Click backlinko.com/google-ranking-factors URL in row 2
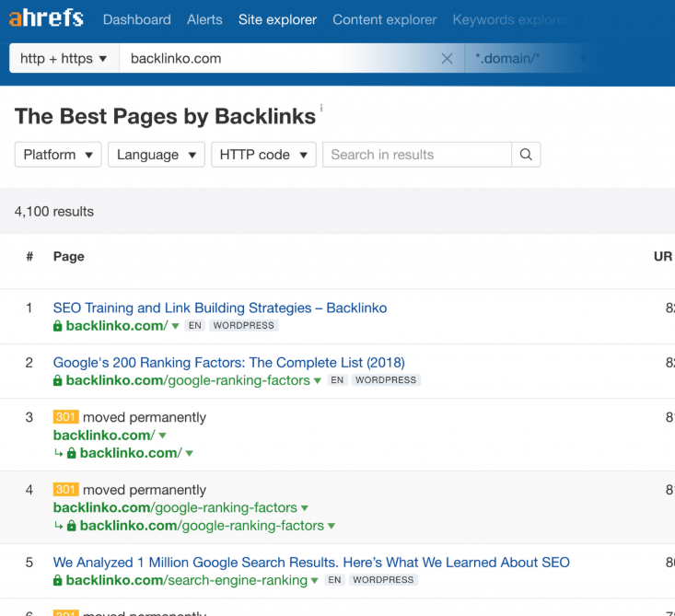The height and width of the screenshot is (616, 675). tap(188, 380)
